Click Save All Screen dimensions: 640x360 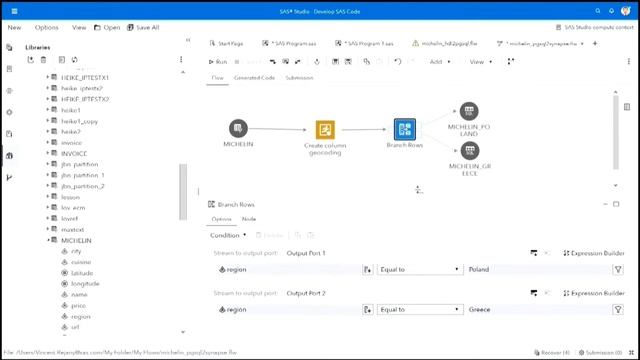tap(143, 27)
